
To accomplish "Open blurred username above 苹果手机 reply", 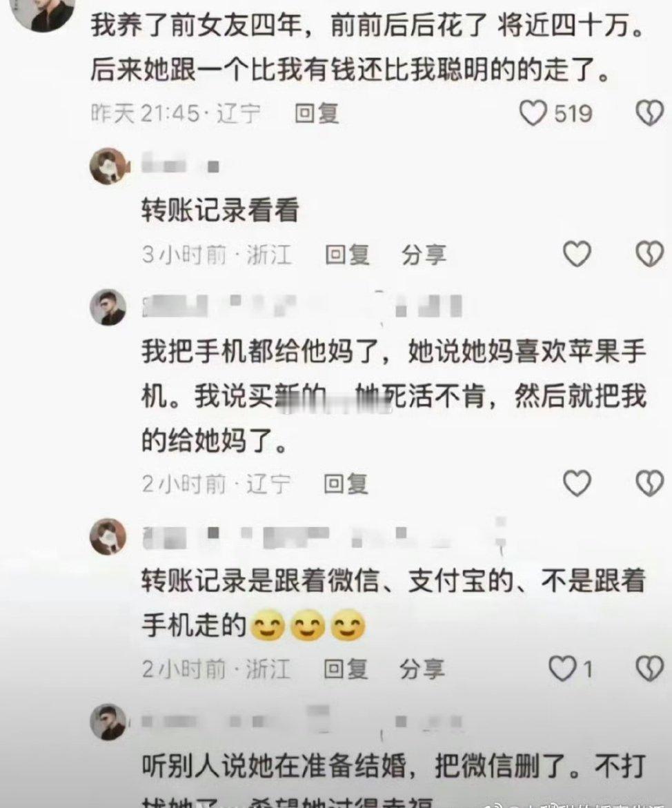I will click(x=302, y=306).
